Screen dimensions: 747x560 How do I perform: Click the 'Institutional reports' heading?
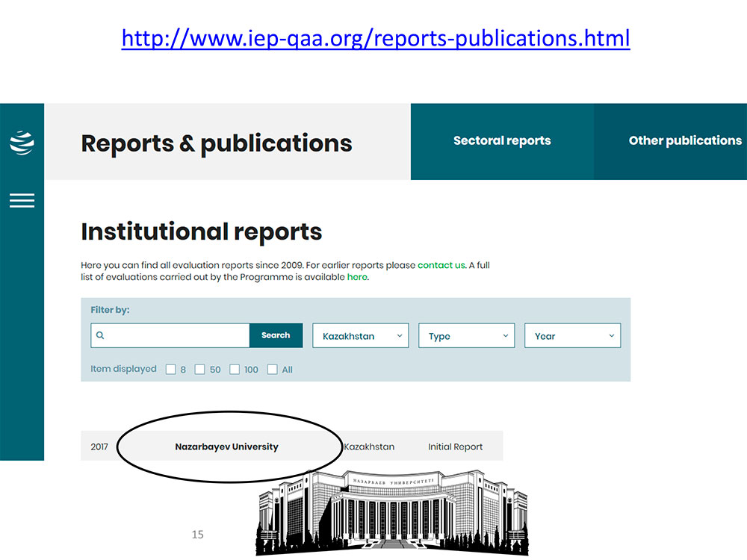coord(202,232)
